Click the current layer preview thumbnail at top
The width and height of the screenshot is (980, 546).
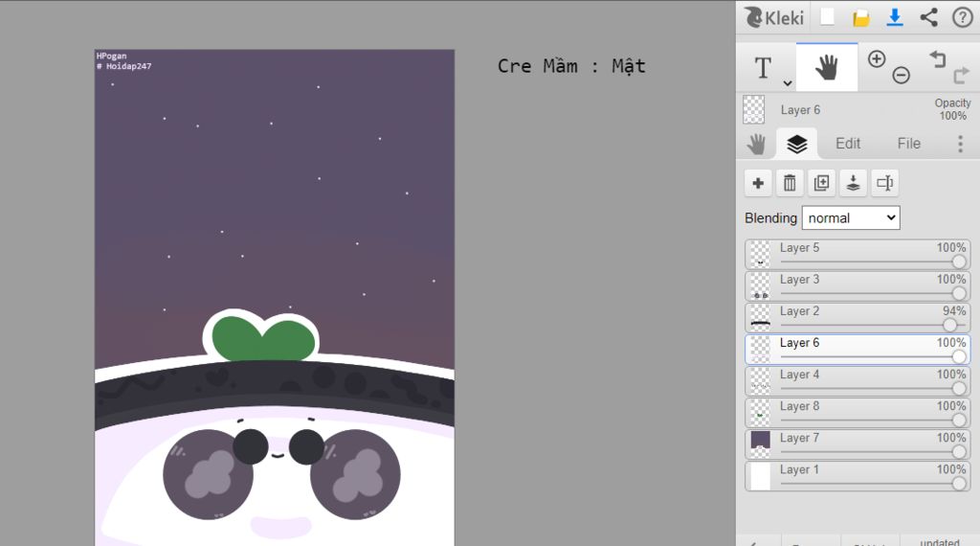(754, 109)
